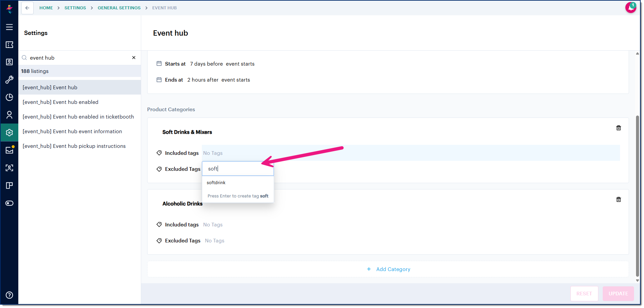Open the pie chart reports icon

click(x=9, y=97)
